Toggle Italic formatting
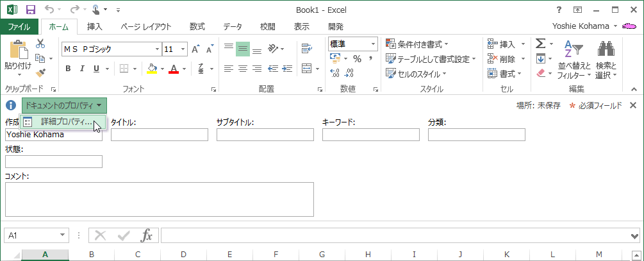This screenshot has height=261, width=644. pos(83,69)
